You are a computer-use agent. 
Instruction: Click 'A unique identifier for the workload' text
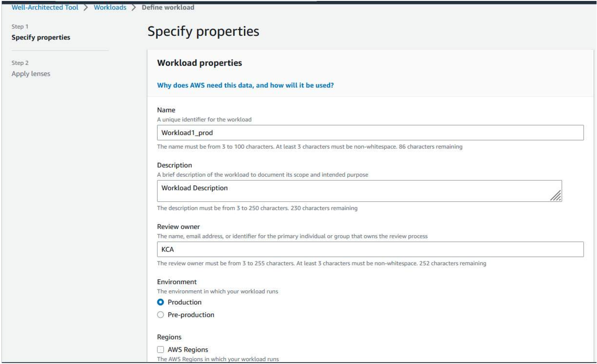coord(204,119)
